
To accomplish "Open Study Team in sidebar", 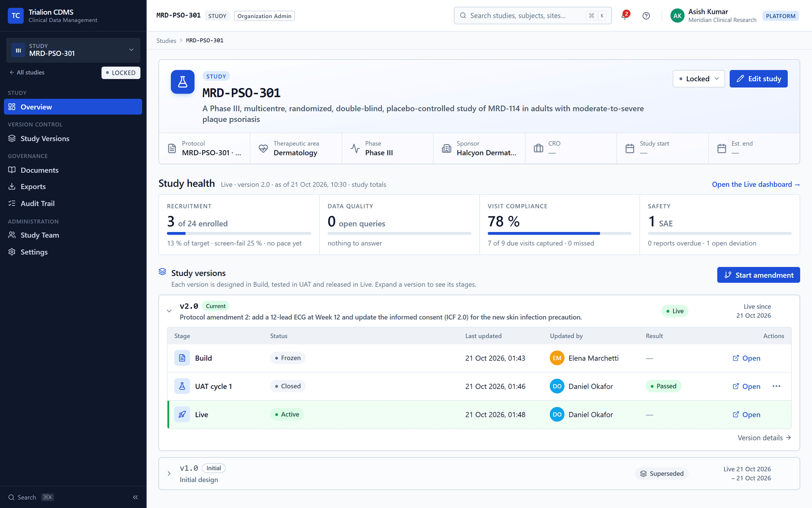I will pos(73,235).
